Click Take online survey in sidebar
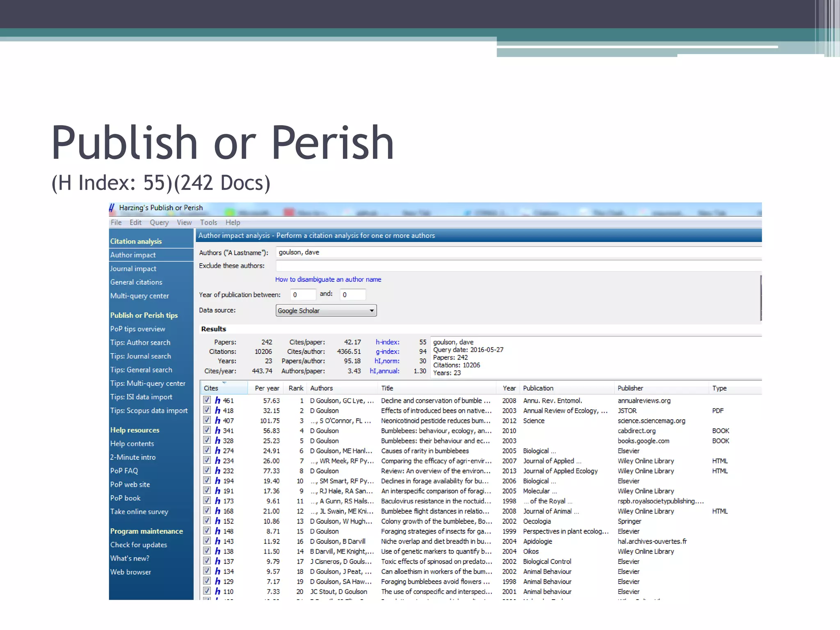 tap(139, 511)
